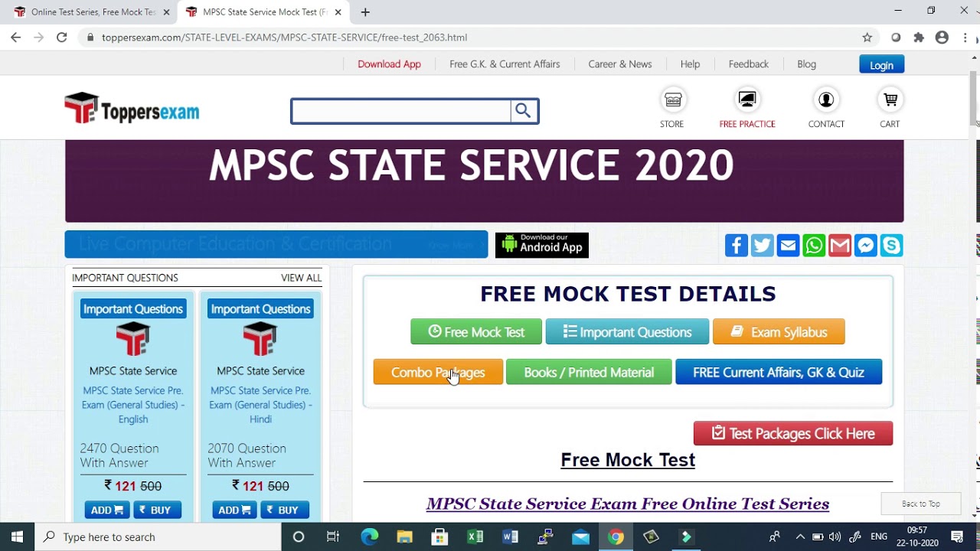Open MPSC Pre. Exam General Studies Hindi link
Screen dimensions: 980x551
point(260,405)
